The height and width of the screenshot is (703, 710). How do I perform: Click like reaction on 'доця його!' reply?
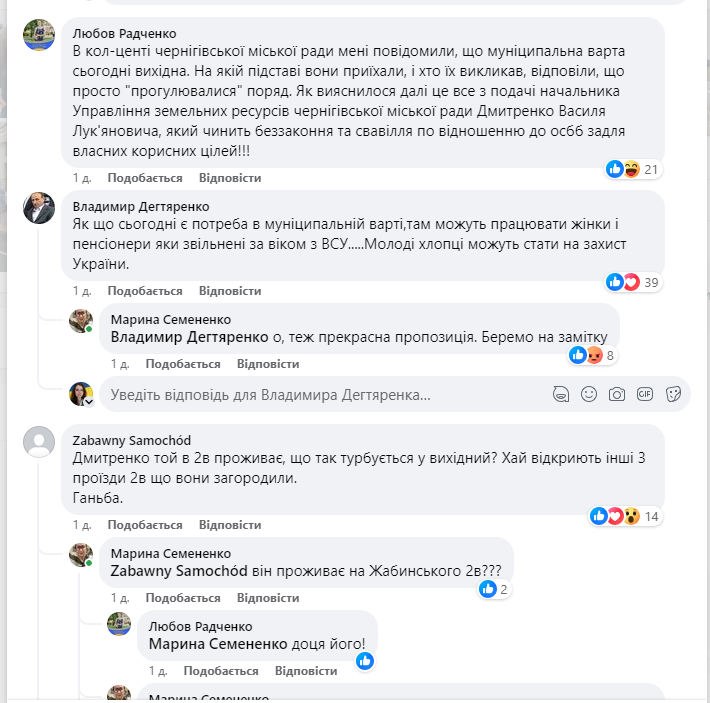365,660
